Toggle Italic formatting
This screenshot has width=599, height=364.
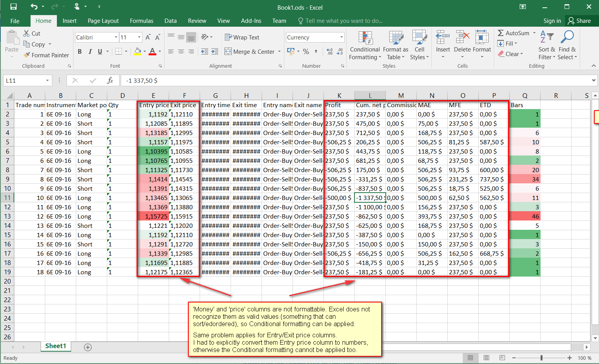tap(90, 51)
